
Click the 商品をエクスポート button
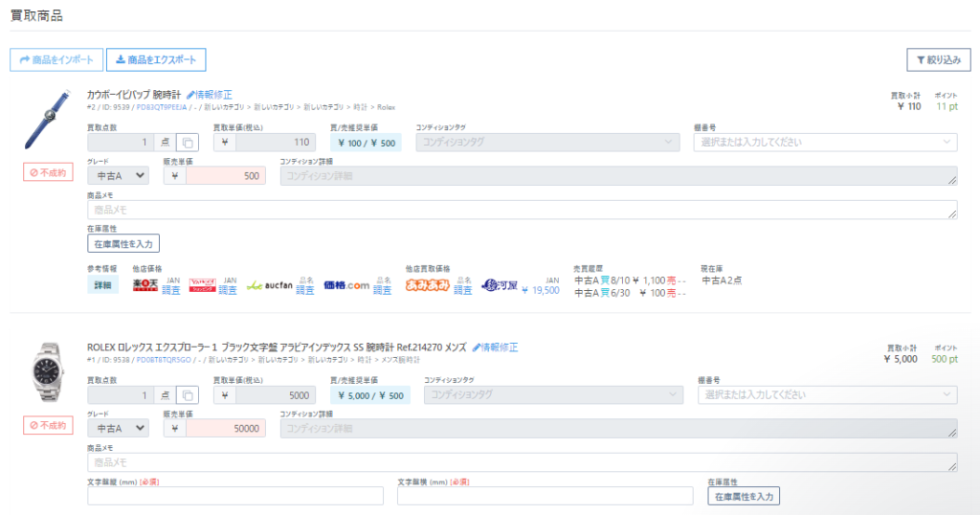point(156,60)
